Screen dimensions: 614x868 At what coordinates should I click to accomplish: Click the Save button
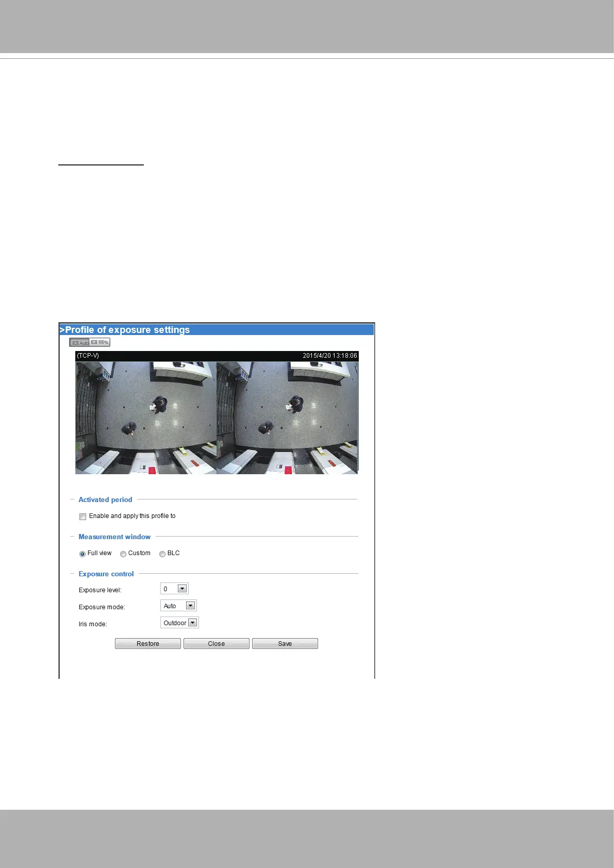coord(285,644)
